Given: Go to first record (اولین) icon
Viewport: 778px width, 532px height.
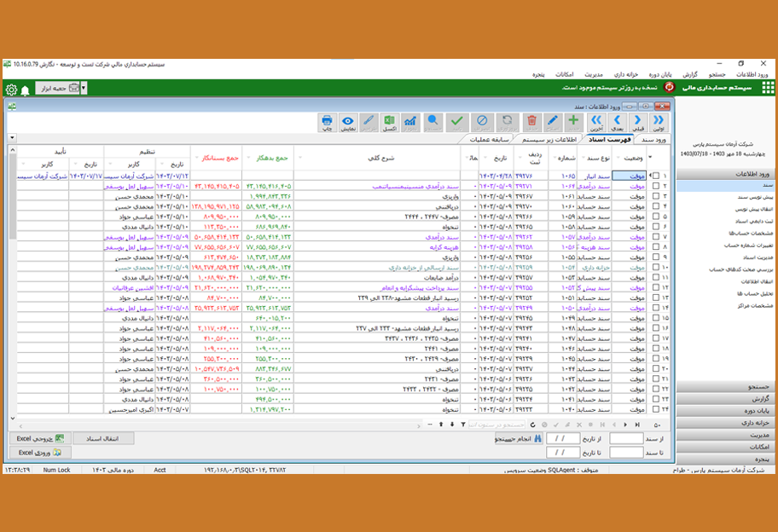Looking at the screenshot, I should click(x=659, y=123).
